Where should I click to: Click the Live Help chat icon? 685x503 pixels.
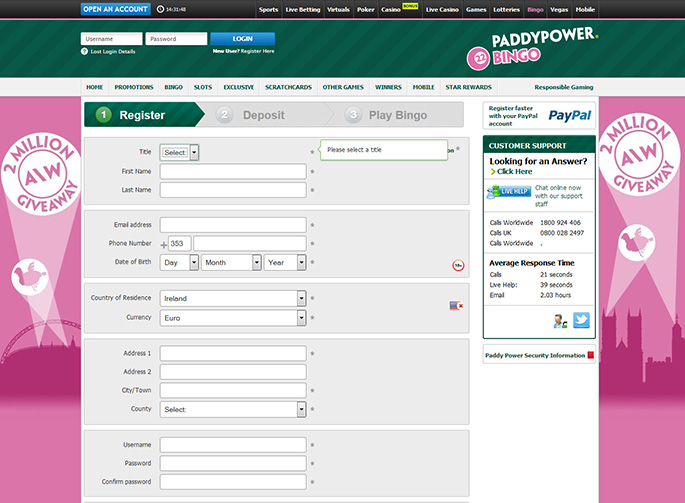509,191
